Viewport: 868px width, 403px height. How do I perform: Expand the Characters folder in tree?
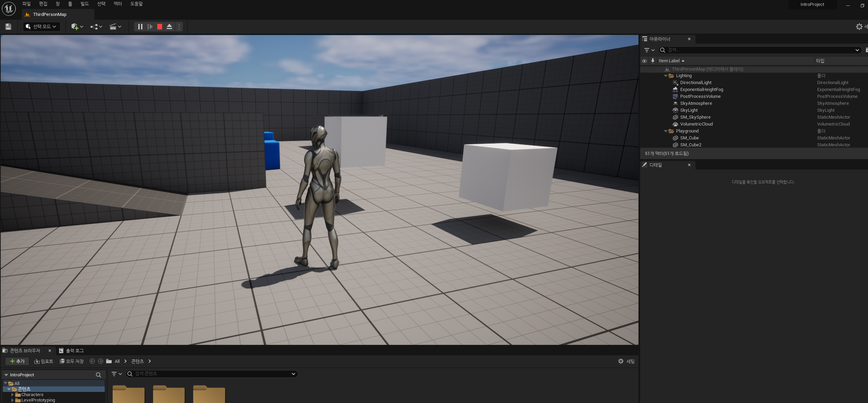(12, 395)
